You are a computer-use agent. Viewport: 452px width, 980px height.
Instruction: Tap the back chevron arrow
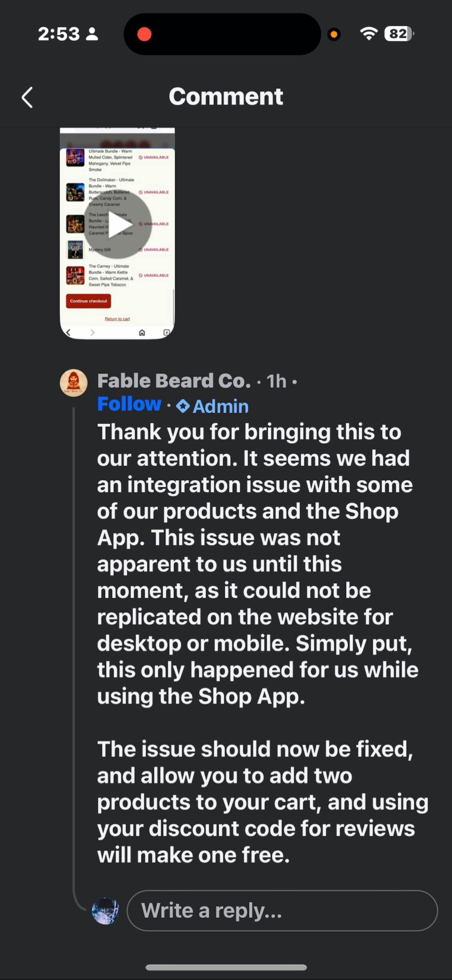(27, 97)
